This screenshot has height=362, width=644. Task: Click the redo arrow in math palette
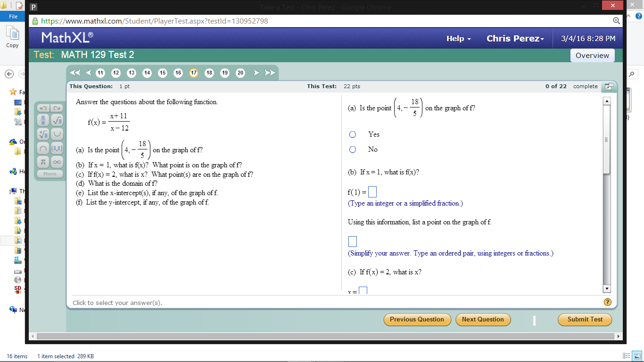click(57, 108)
